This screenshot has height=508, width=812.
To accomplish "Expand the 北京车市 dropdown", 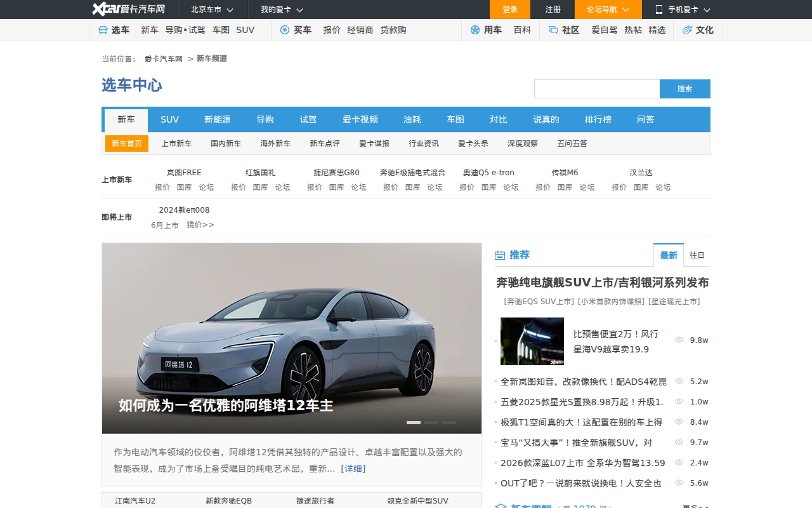I will pos(213,10).
